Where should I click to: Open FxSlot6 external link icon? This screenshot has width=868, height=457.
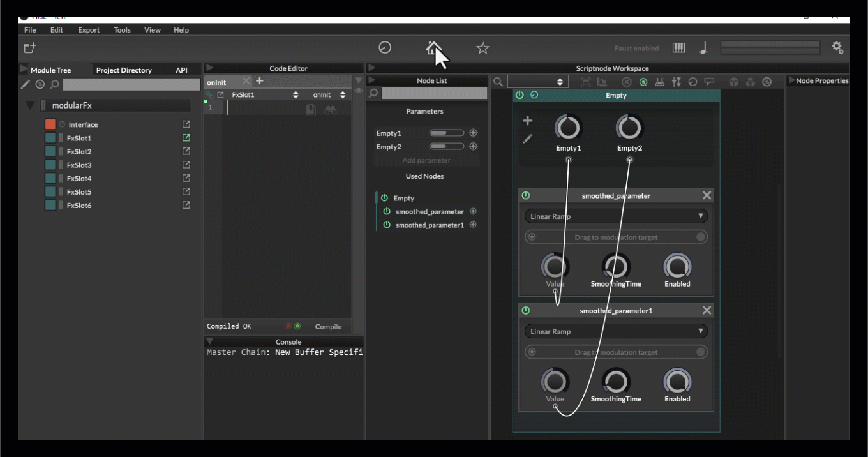click(186, 205)
